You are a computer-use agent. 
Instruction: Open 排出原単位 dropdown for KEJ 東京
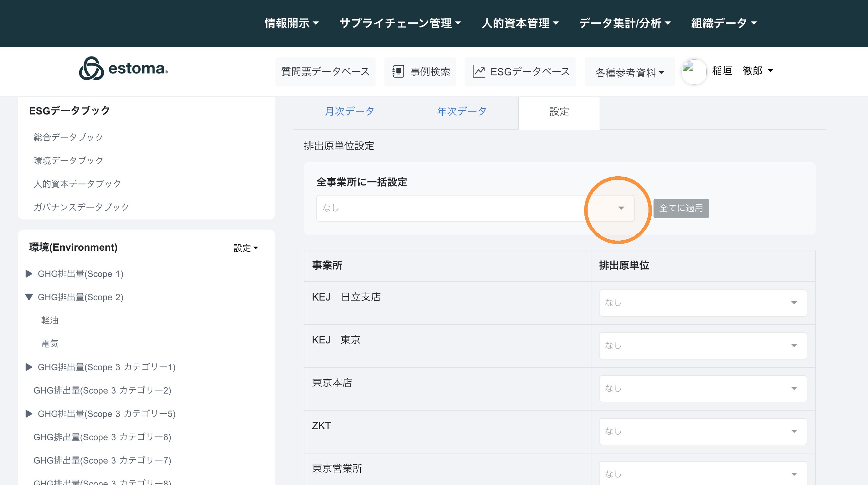pyautogui.click(x=703, y=346)
